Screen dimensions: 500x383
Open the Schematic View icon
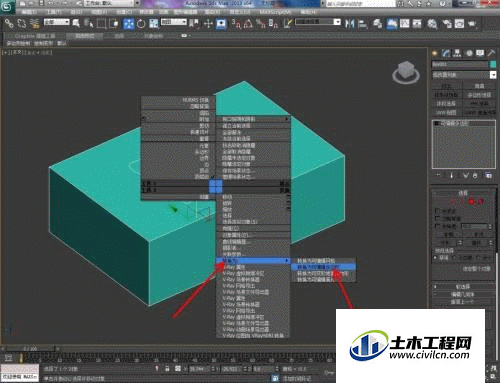(x=417, y=23)
